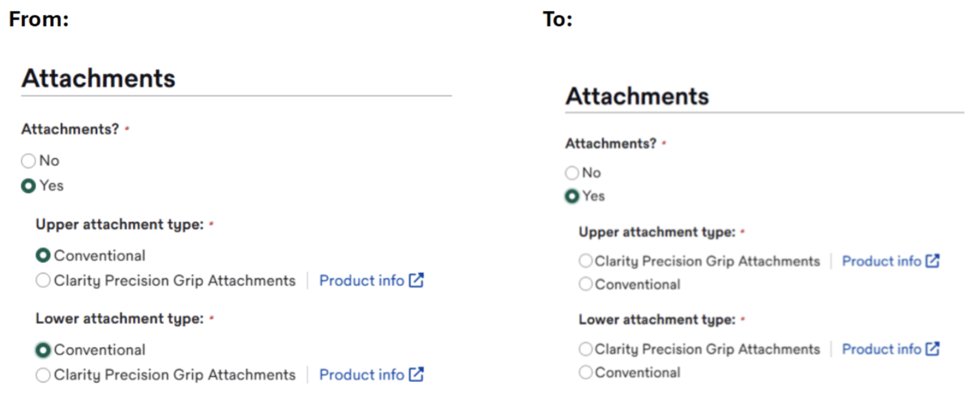Open lower 'Product info' link text in To panel
Image resolution: width=980 pixels, height=411 pixels.
pyautogui.click(x=881, y=349)
